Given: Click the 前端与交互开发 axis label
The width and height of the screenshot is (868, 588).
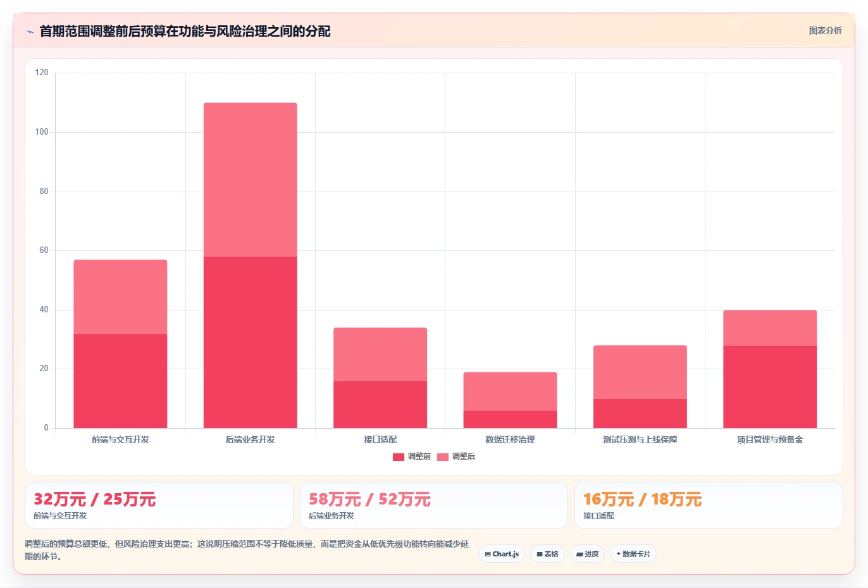Looking at the screenshot, I should click(120, 439).
